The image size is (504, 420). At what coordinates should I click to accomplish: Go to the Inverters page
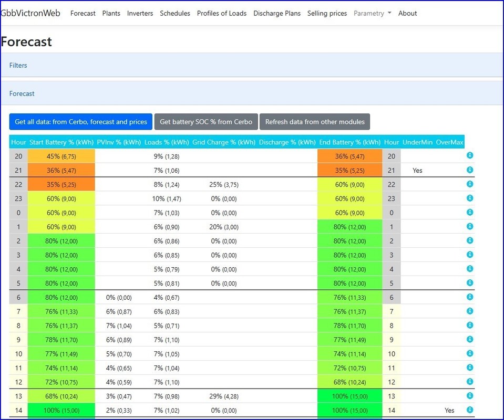140,13
